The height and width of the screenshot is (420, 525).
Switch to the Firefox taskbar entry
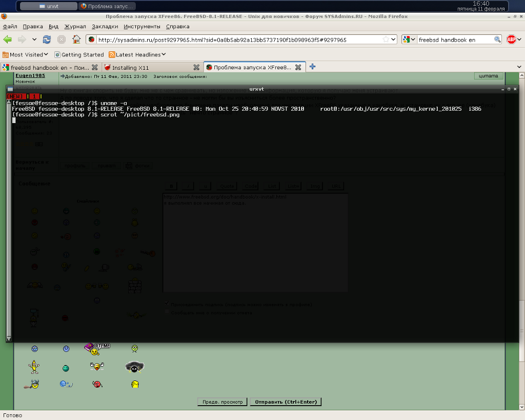pos(107,6)
